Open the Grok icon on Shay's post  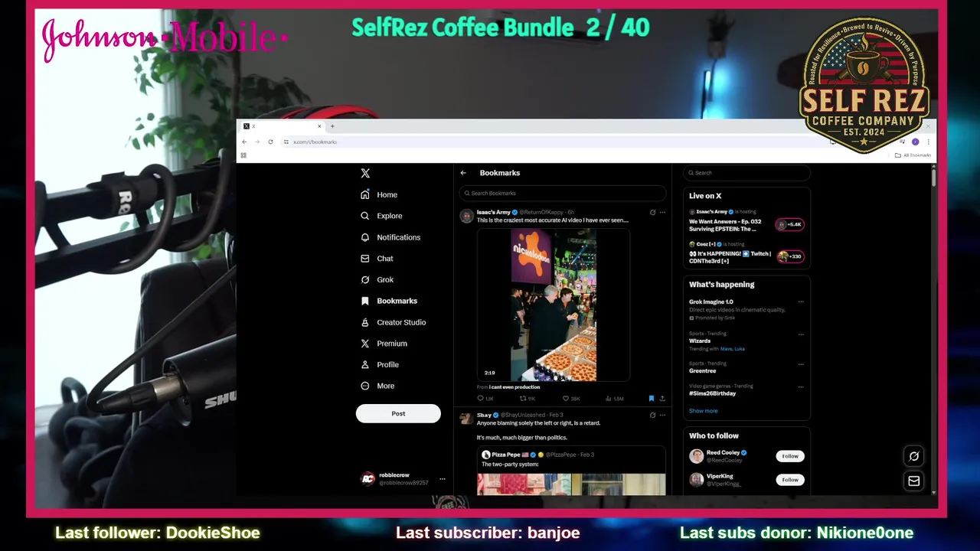652,415
